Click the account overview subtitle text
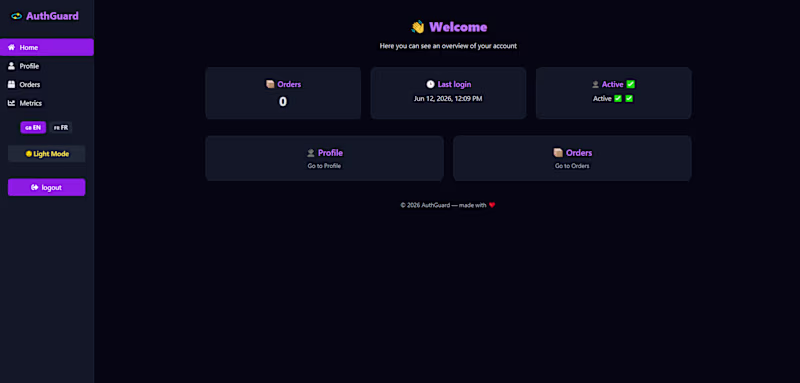 point(448,46)
